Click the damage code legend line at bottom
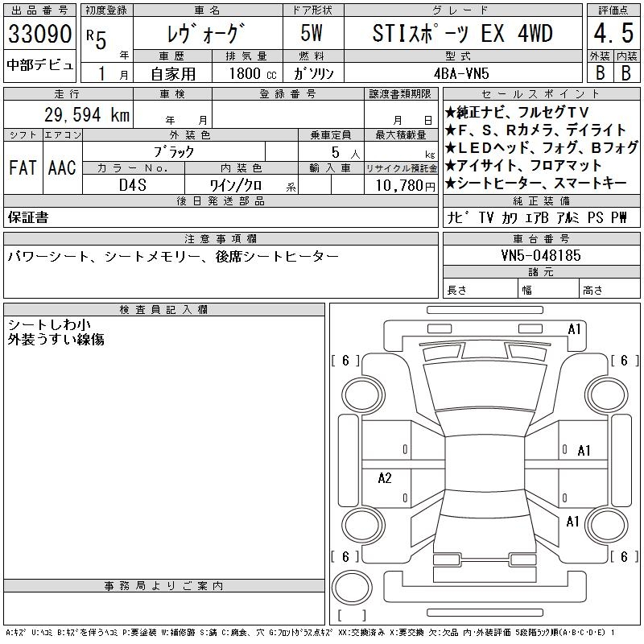 311,633
